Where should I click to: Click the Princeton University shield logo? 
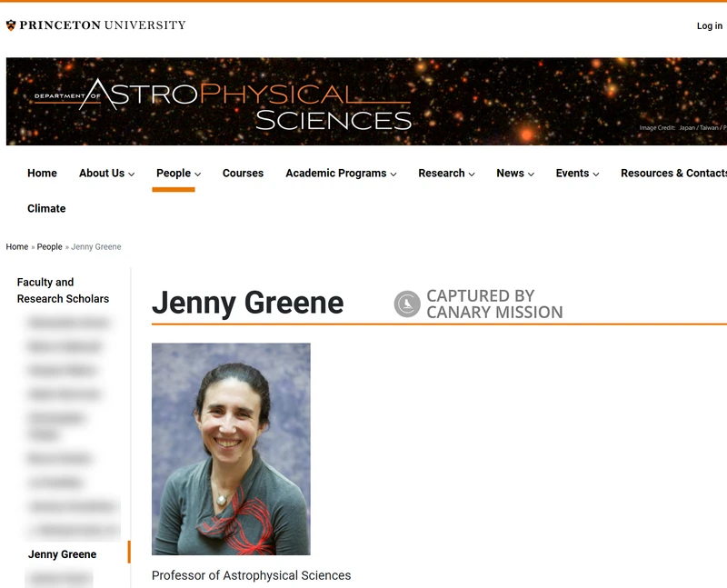[x=11, y=25]
